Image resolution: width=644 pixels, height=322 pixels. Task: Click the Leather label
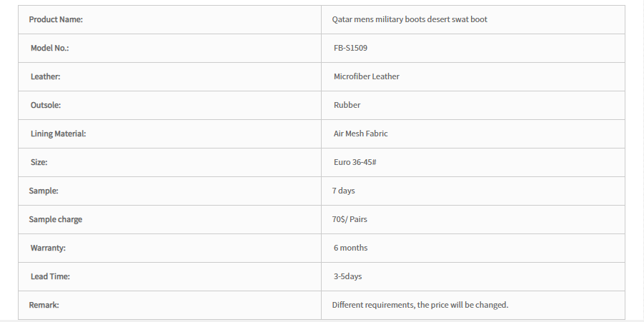(45, 76)
